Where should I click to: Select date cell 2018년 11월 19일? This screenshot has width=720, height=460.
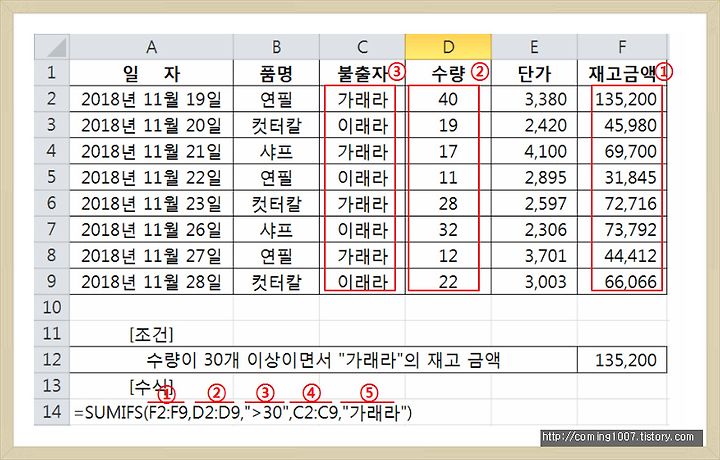pyautogui.click(x=152, y=99)
